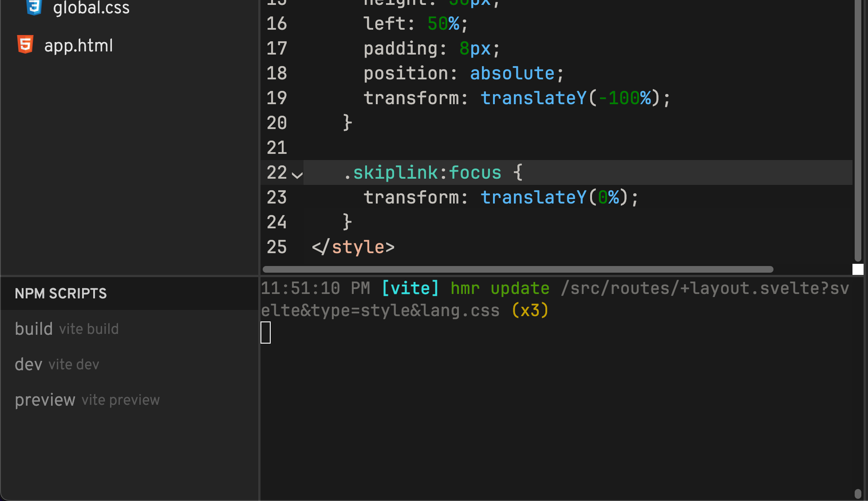Viewport: 868px width, 501px height.
Task: Run the preview script
Action: pos(45,399)
